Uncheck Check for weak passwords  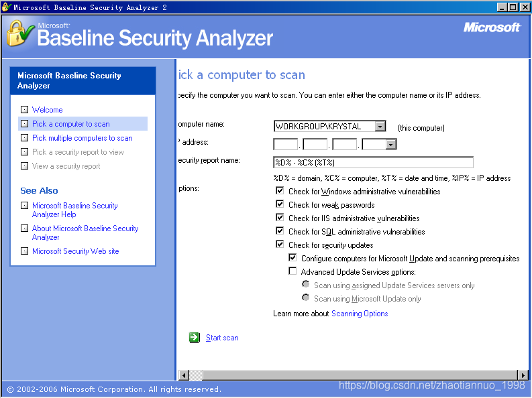(280, 204)
